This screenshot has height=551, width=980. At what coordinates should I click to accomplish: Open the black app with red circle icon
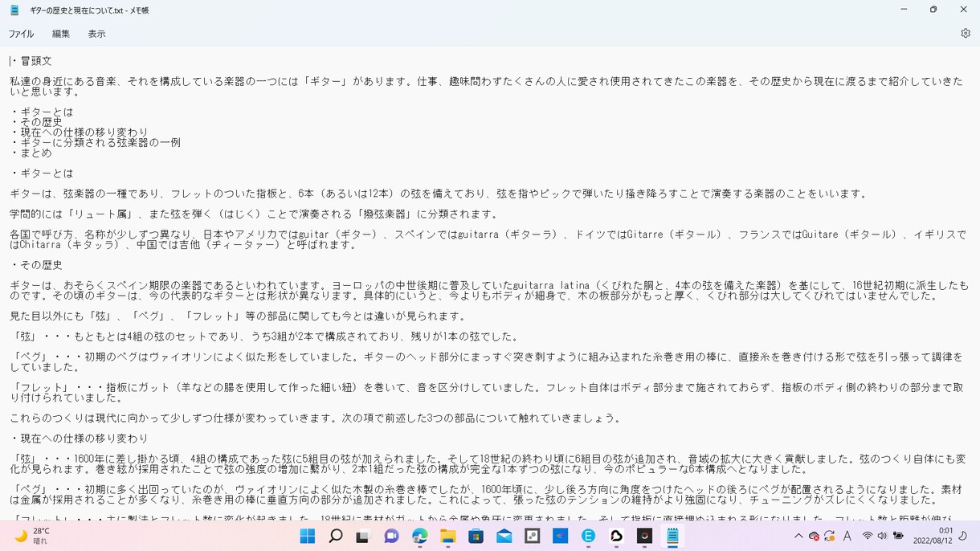point(644,536)
